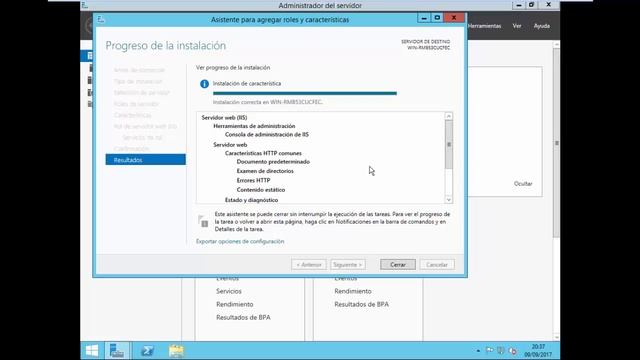Click Ocultar in Server Manager
The height and width of the screenshot is (360, 640).
[x=523, y=184]
